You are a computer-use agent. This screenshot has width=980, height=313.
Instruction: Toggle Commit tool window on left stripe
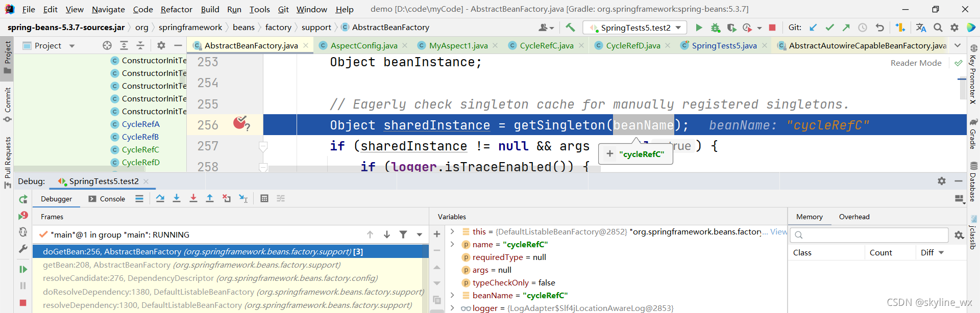click(7, 105)
